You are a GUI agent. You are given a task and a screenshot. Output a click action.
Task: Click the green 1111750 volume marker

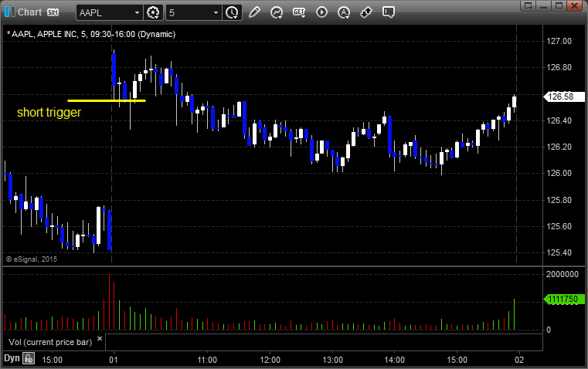point(563,299)
